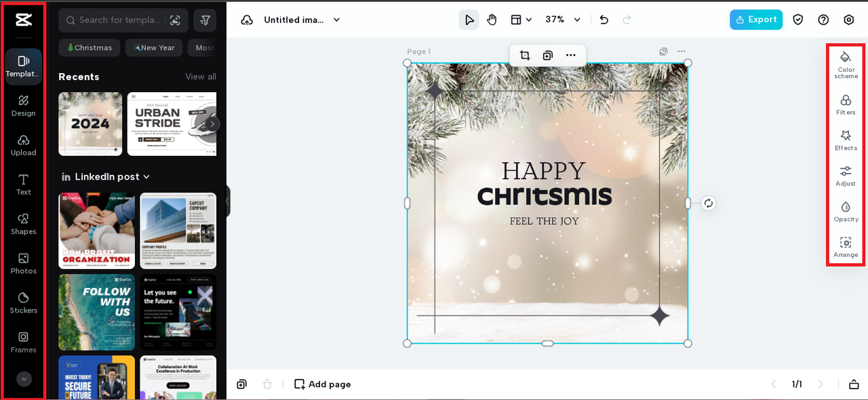Open the Color scheme panel
Image resolution: width=868 pixels, height=400 pixels.
(846, 64)
